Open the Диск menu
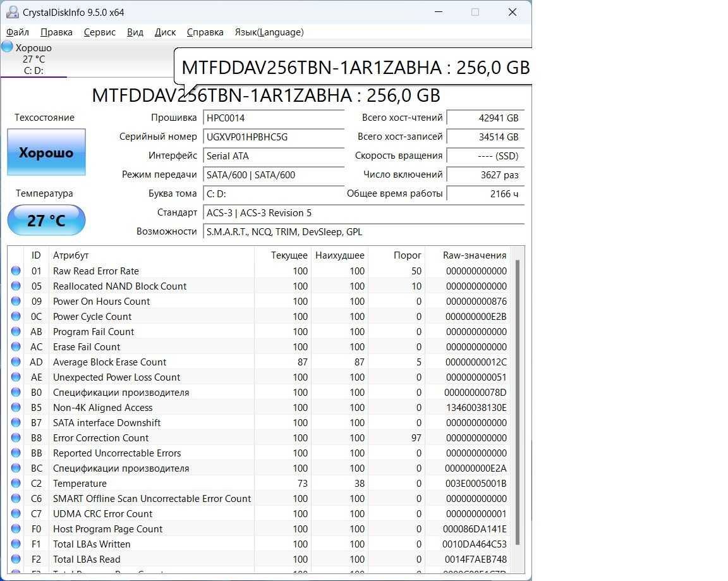 click(x=165, y=32)
